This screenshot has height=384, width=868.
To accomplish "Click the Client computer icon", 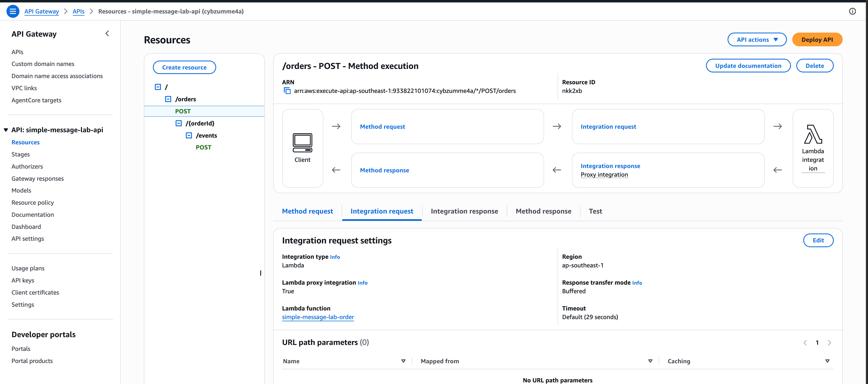I will click(302, 143).
